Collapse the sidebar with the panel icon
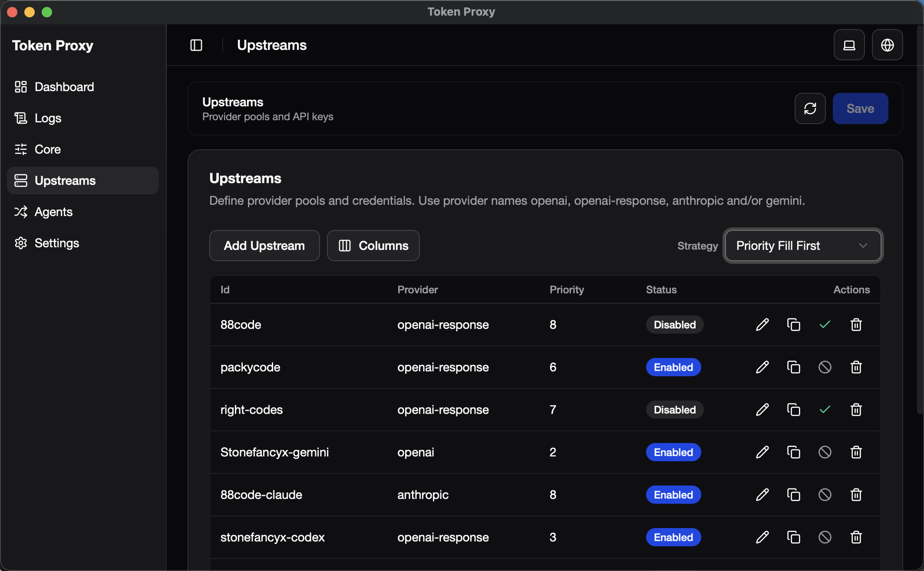 click(x=196, y=45)
